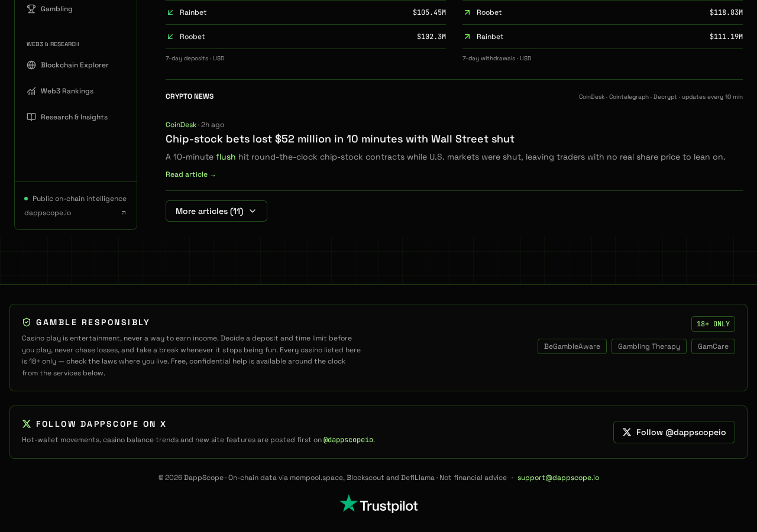This screenshot has height=532, width=757.
Task: Click the Research & Insights book icon
Action: coord(31,117)
